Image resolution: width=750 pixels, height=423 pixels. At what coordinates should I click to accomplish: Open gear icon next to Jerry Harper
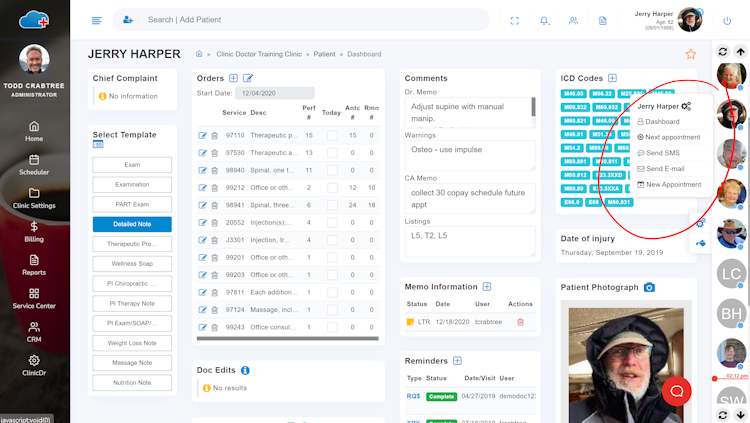coord(686,106)
